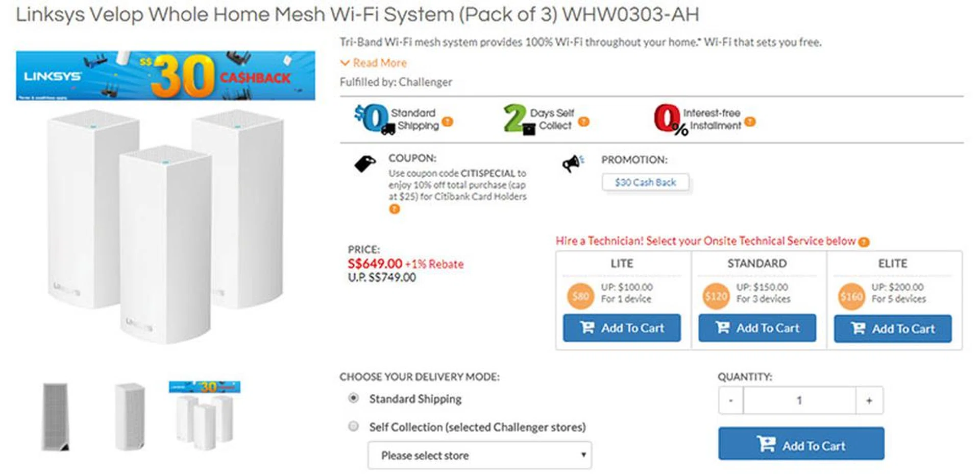View the single Velop node thumbnail
980x474 pixels.
(x=130, y=416)
